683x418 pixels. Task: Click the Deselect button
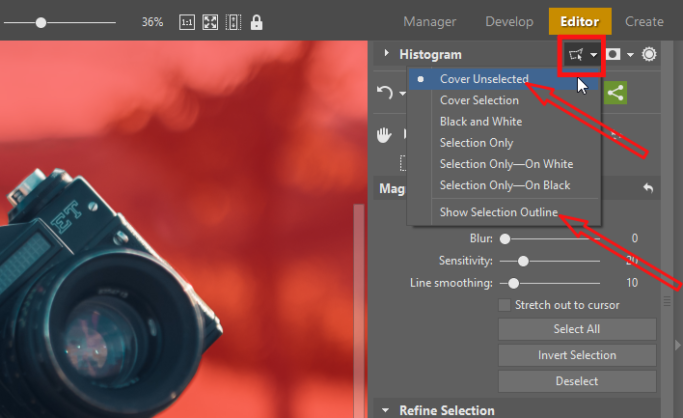[577, 381]
